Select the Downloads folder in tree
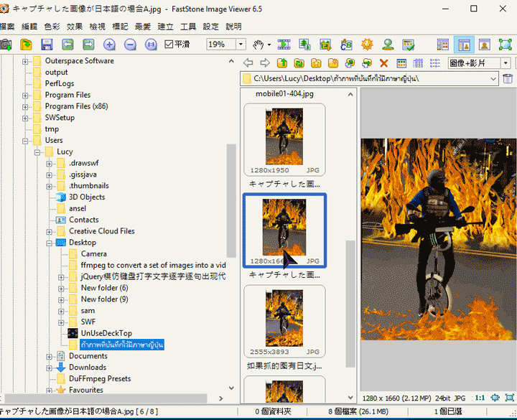The image size is (517, 420). click(87, 368)
